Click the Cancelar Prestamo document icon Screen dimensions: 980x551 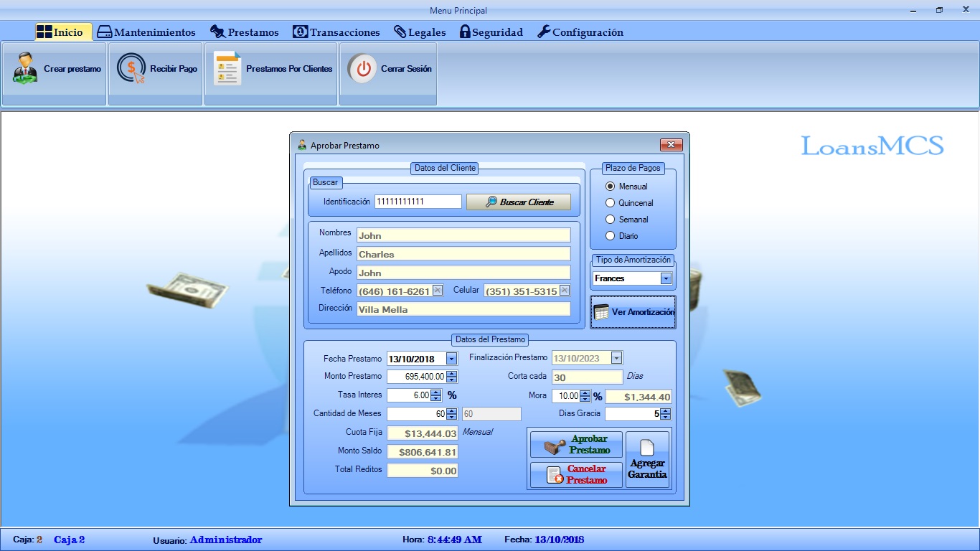point(555,474)
